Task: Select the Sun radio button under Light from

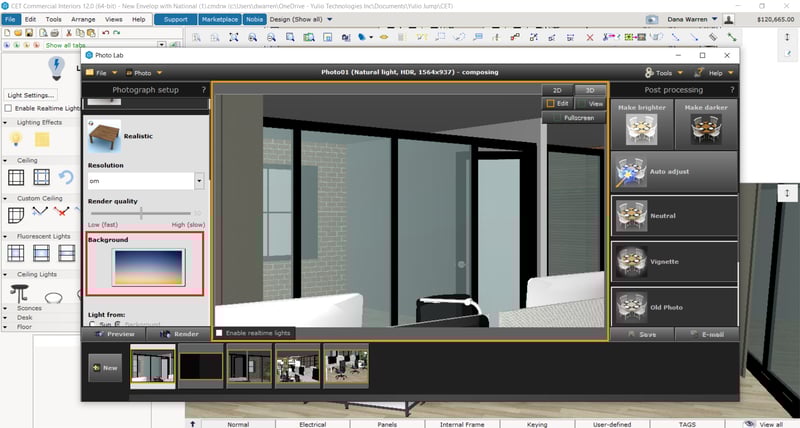Action: (92, 324)
